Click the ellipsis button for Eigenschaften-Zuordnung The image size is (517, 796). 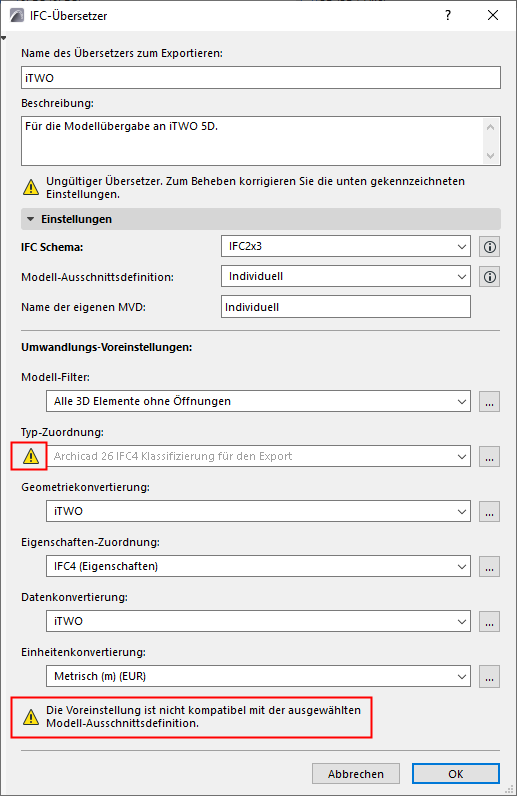(x=490, y=567)
